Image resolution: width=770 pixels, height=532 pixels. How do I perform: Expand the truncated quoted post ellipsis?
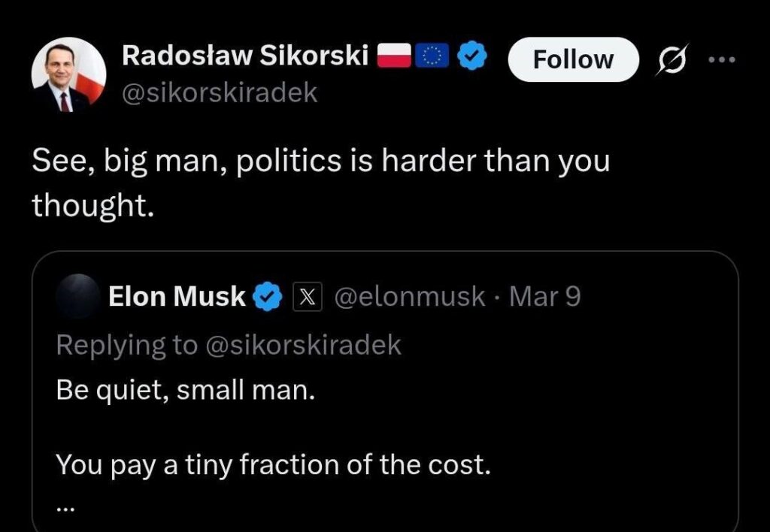[65, 506]
